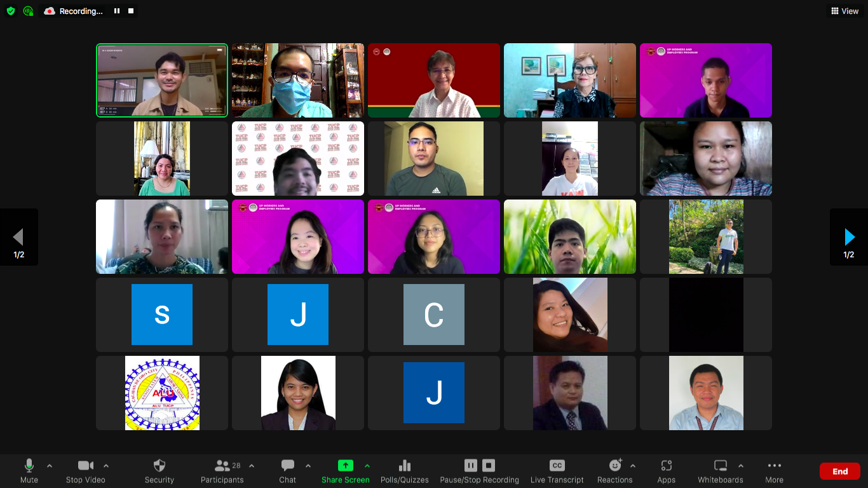The height and width of the screenshot is (488, 868).
Task: Open the Security shield options
Action: coord(159,470)
